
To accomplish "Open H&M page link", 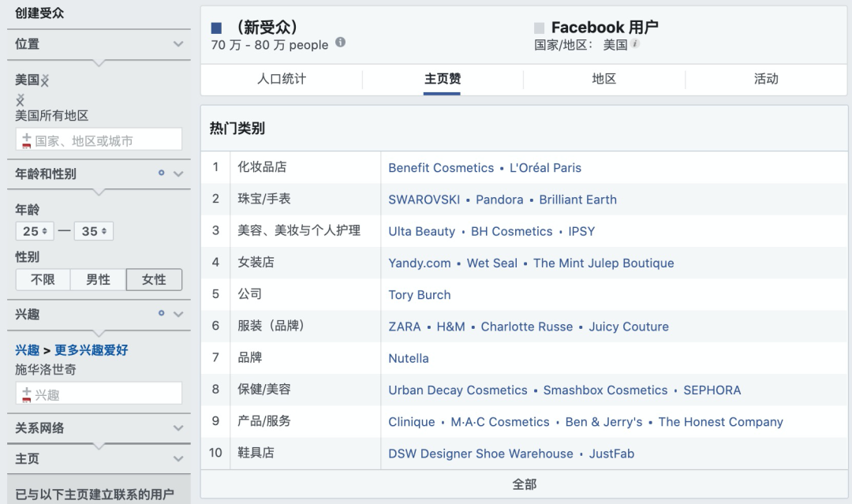I will point(451,327).
